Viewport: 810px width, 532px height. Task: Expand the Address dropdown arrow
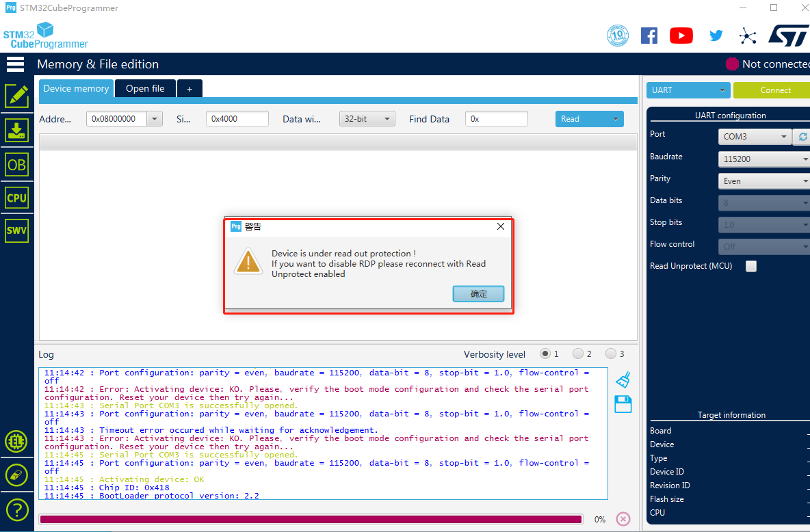[x=155, y=119]
